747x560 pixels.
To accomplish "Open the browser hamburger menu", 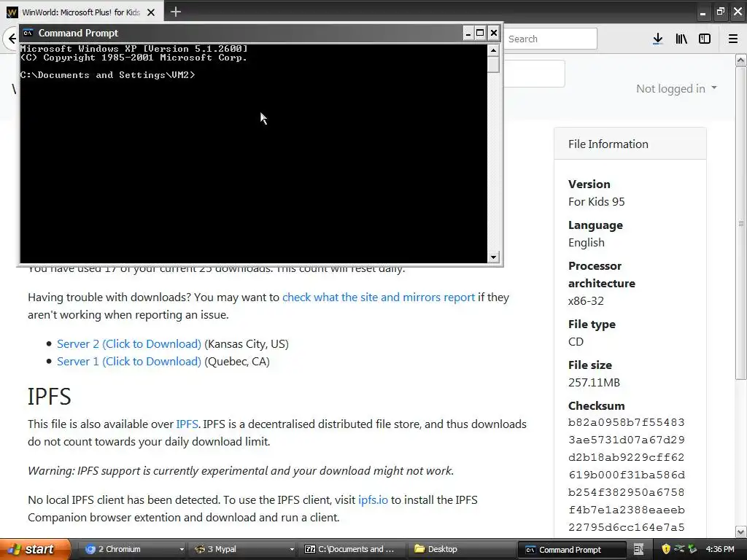I will point(733,39).
